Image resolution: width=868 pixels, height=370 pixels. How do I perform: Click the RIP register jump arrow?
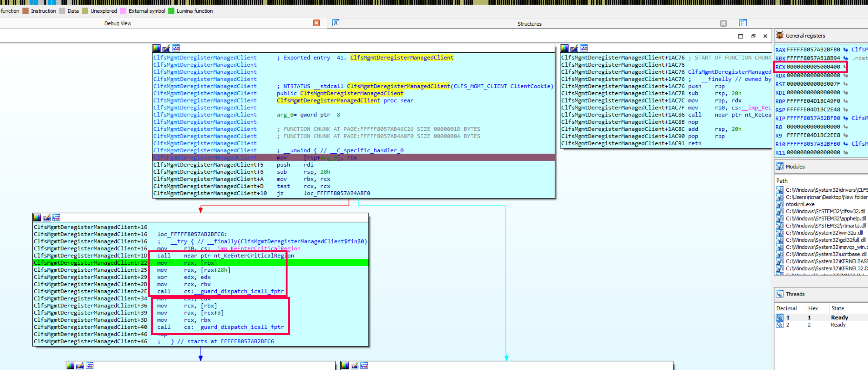[846, 118]
